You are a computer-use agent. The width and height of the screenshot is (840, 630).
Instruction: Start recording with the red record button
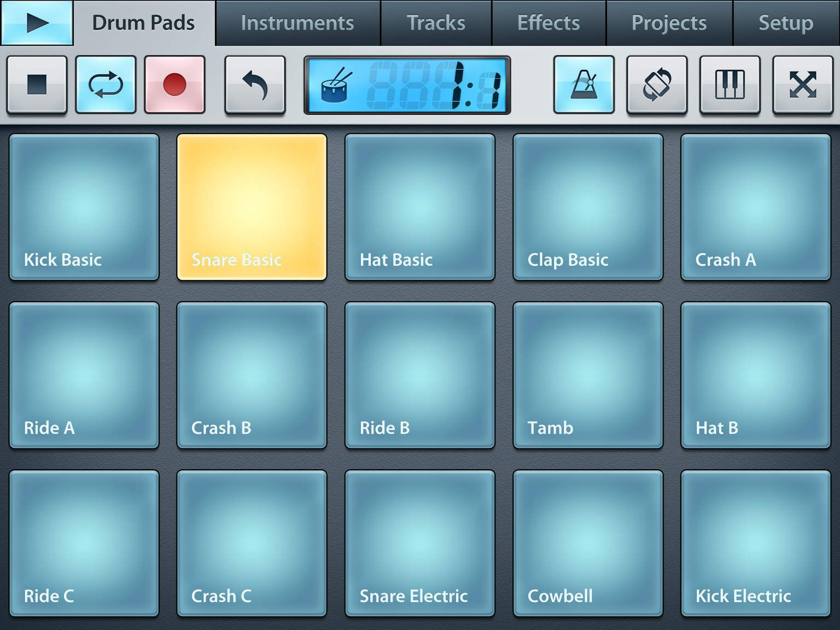(x=174, y=85)
